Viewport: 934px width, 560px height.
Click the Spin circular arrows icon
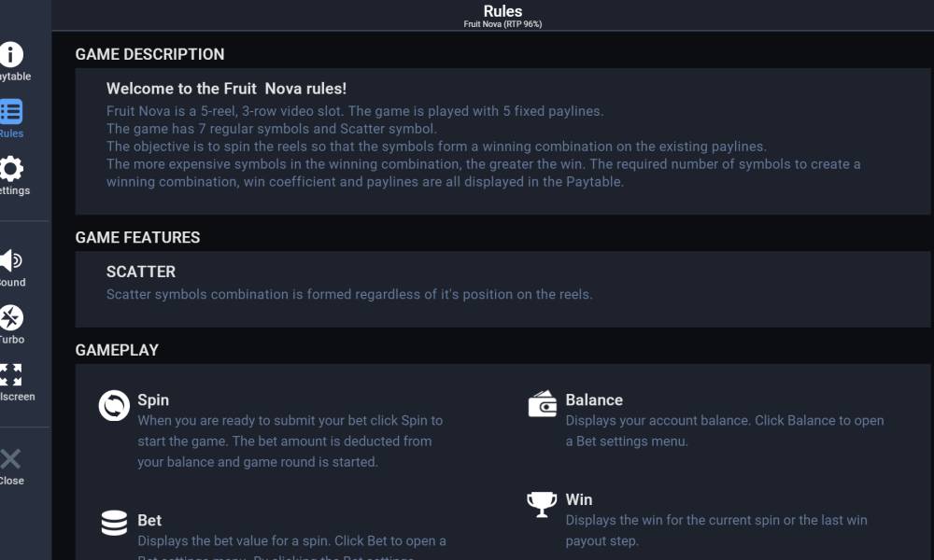(114, 406)
